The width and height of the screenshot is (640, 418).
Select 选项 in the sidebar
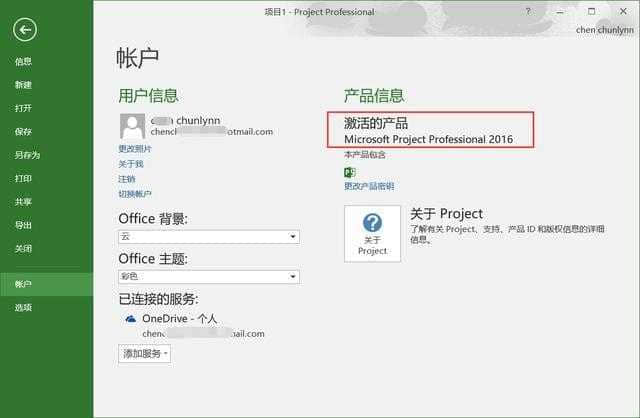(x=23, y=307)
